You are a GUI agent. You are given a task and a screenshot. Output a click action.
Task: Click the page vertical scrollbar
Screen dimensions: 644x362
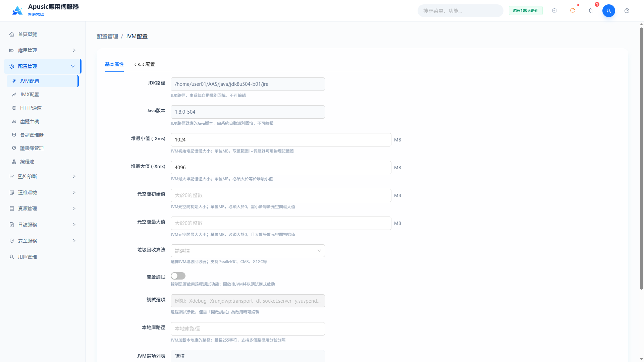coord(641,158)
